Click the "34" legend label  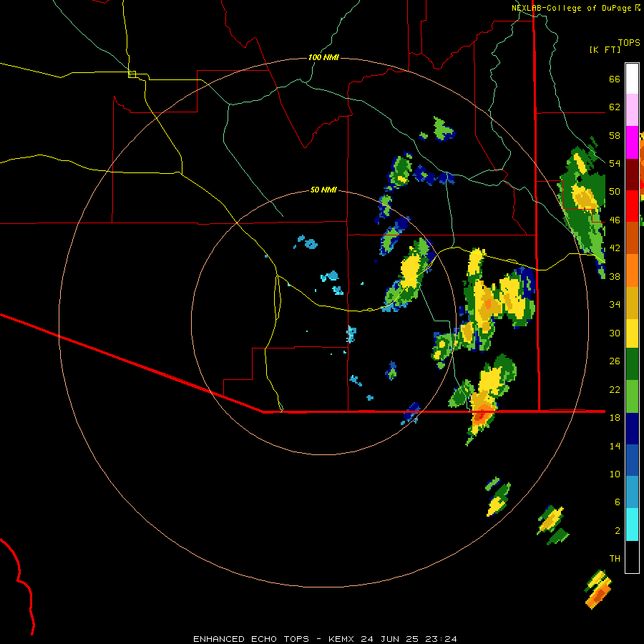click(x=615, y=305)
